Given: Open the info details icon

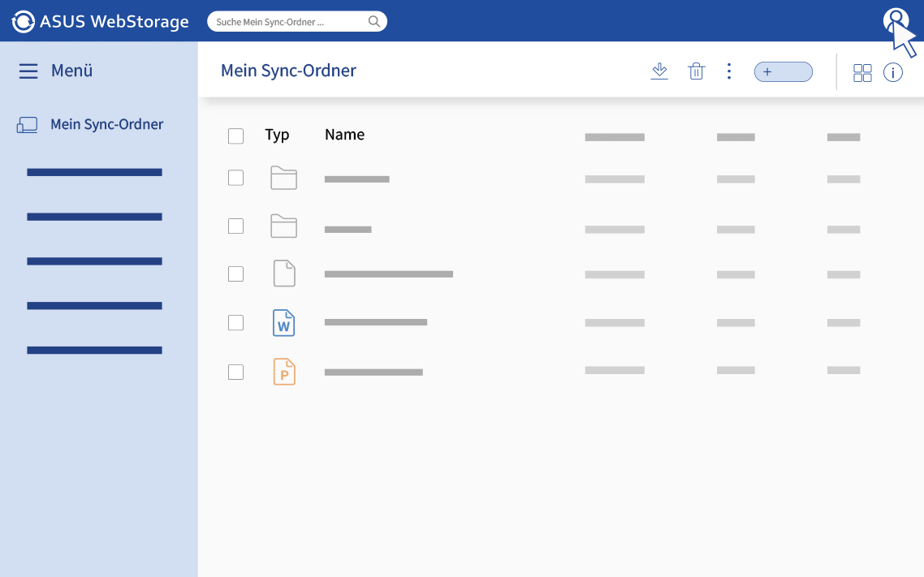Looking at the screenshot, I should pyautogui.click(x=893, y=72).
